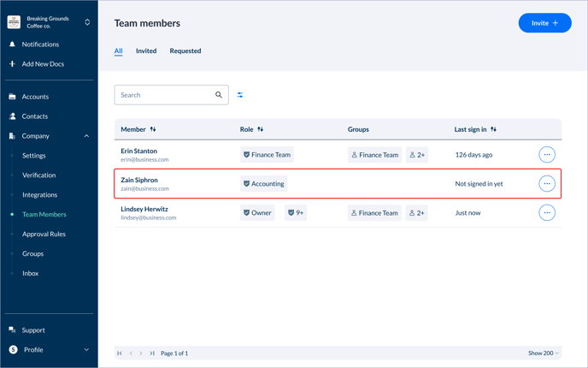Image resolution: width=588 pixels, height=368 pixels.
Task: Switch to the Invited tab
Action: pyautogui.click(x=146, y=50)
